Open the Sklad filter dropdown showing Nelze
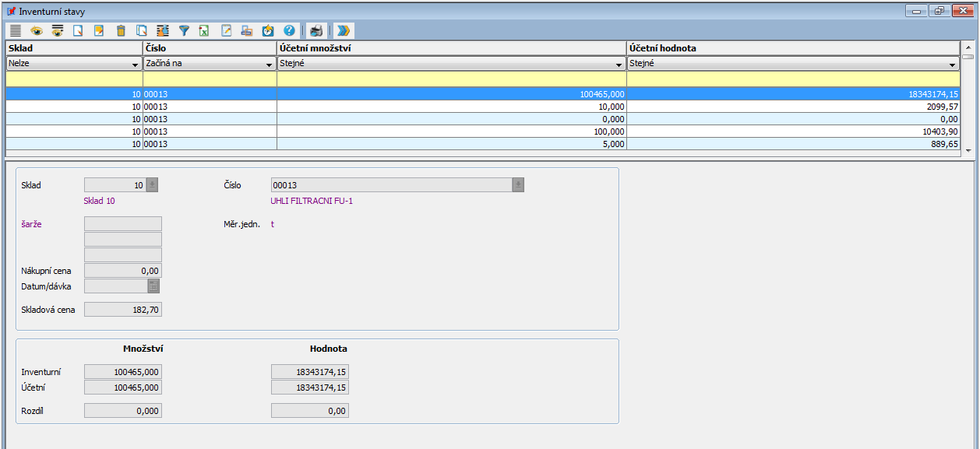 136,65
